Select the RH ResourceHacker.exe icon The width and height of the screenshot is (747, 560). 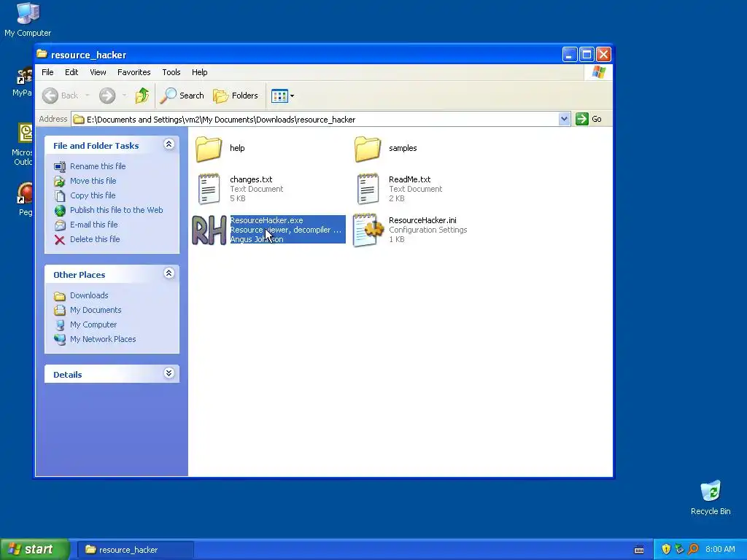pos(209,230)
